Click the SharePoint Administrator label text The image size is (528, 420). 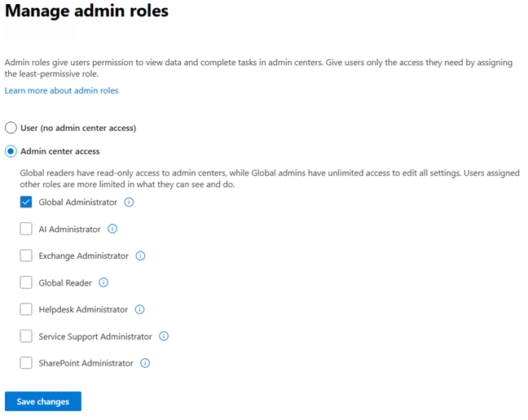click(86, 363)
